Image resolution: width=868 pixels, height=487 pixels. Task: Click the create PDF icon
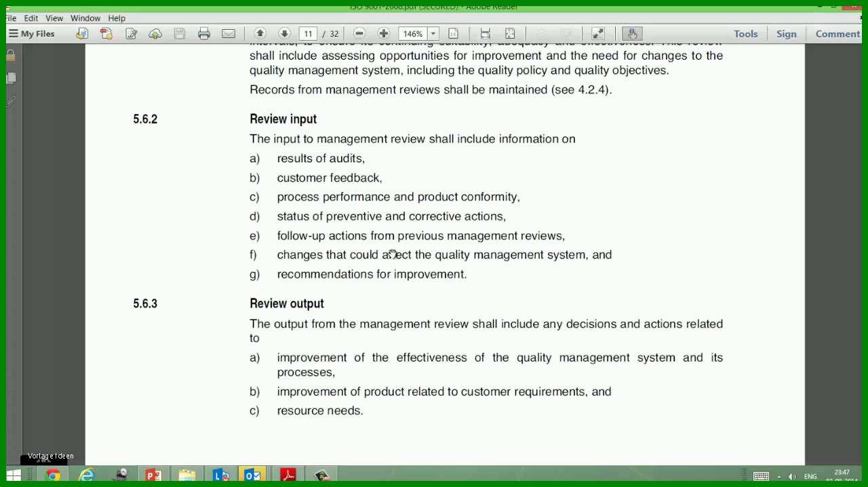tap(106, 33)
